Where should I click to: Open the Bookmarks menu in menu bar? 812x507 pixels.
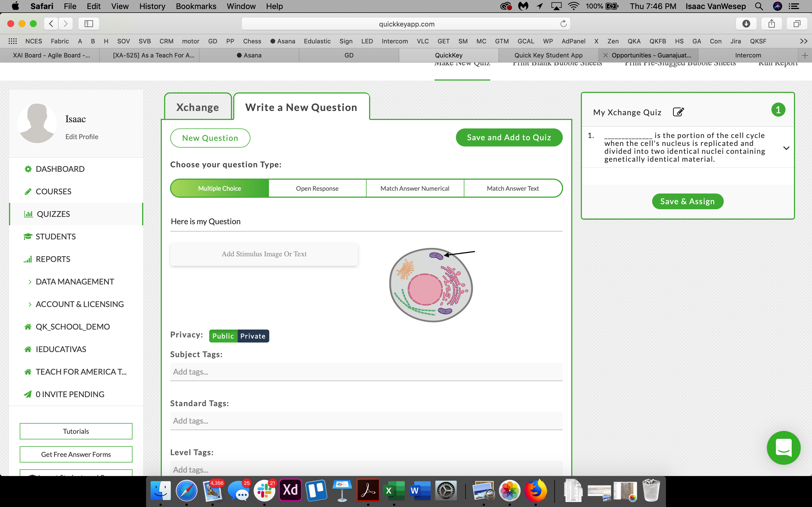pyautogui.click(x=196, y=6)
